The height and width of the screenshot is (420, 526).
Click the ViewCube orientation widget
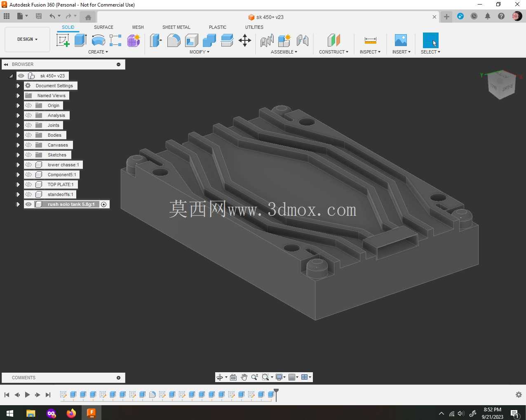click(502, 85)
